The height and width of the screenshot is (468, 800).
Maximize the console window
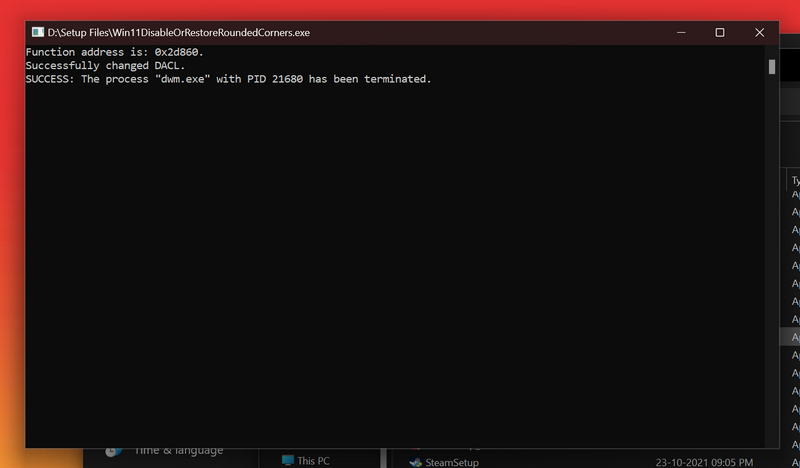719,32
